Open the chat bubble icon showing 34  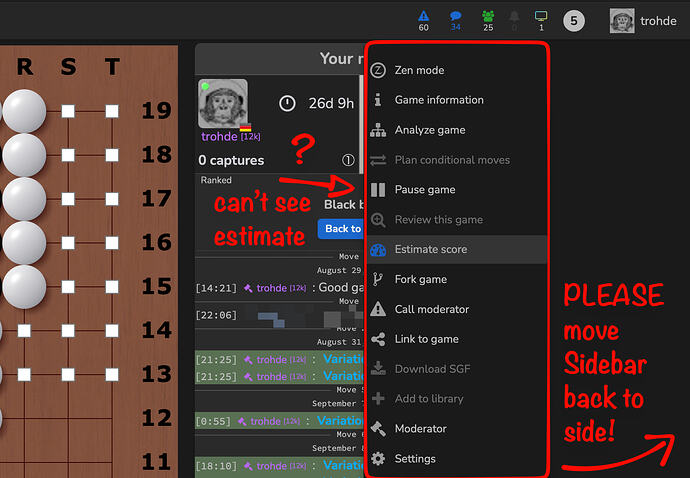click(x=455, y=20)
